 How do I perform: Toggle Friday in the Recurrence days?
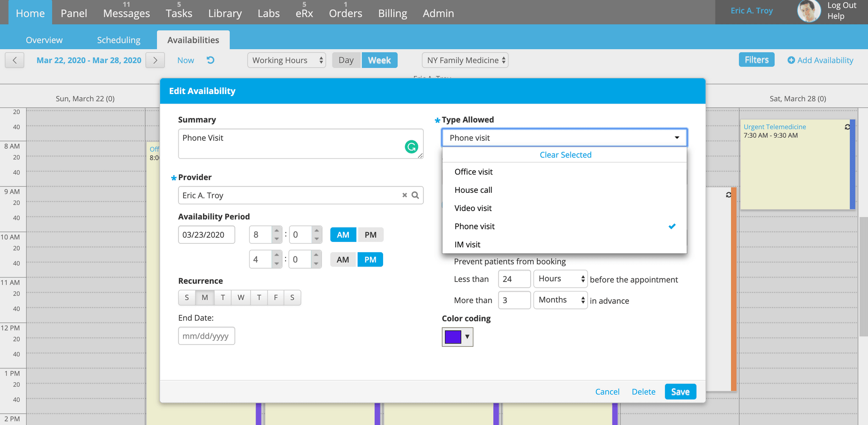[275, 297]
